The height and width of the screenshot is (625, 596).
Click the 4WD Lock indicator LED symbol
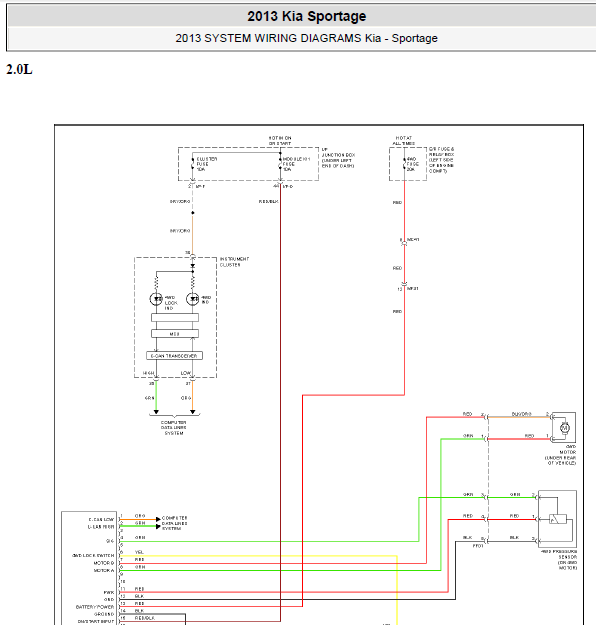point(156,299)
